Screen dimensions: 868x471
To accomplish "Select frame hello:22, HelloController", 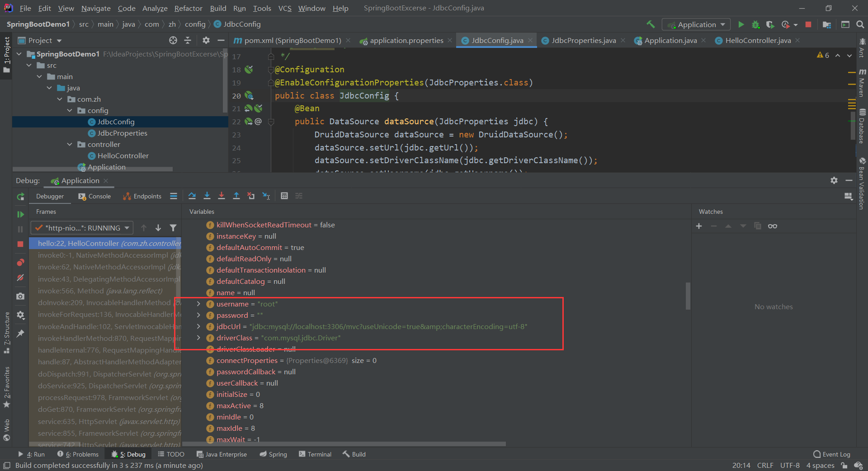I will pyautogui.click(x=105, y=243).
